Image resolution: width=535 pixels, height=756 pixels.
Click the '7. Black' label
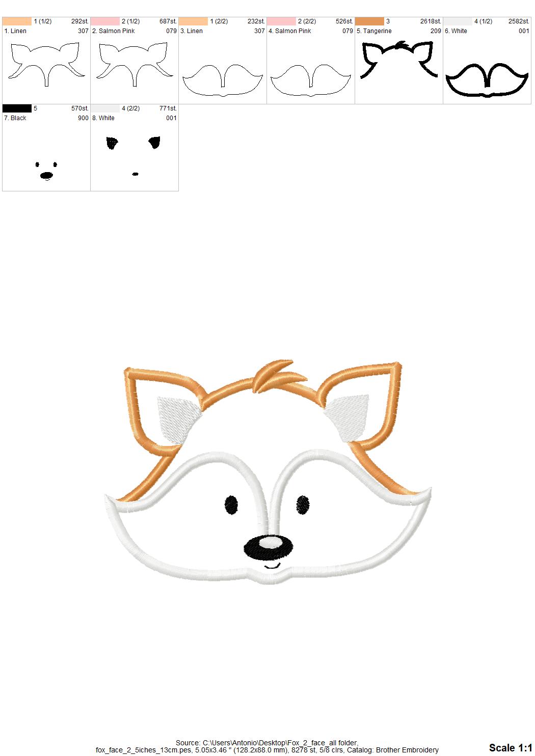pyautogui.click(x=15, y=118)
